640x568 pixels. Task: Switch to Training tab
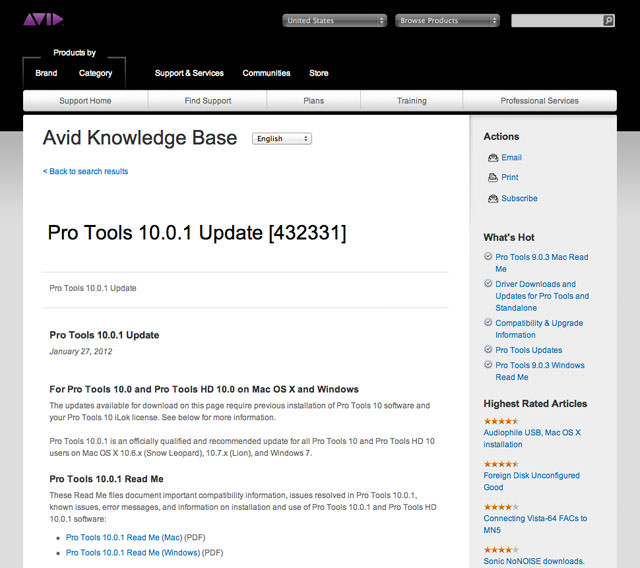[x=411, y=101]
